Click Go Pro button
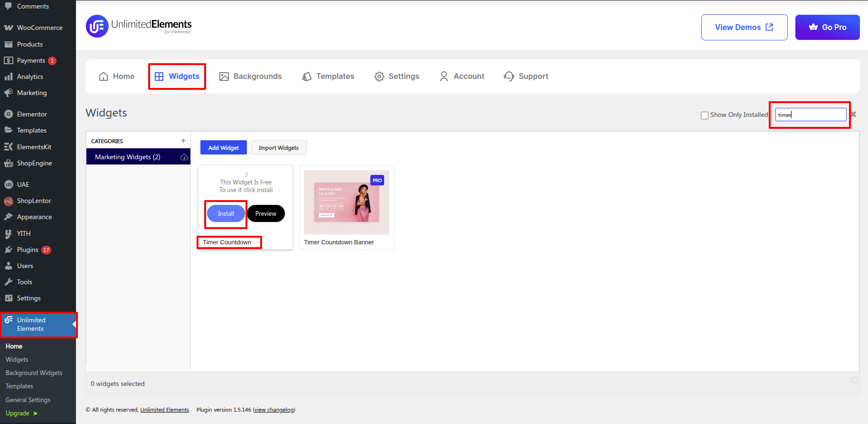This screenshot has width=868, height=424. [827, 27]
